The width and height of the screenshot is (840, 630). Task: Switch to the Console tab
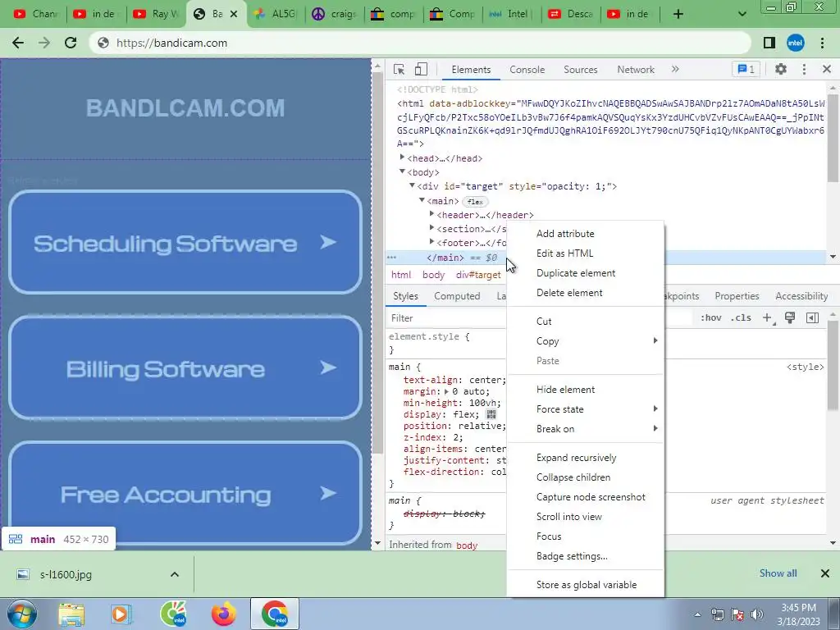click(527, 70)
